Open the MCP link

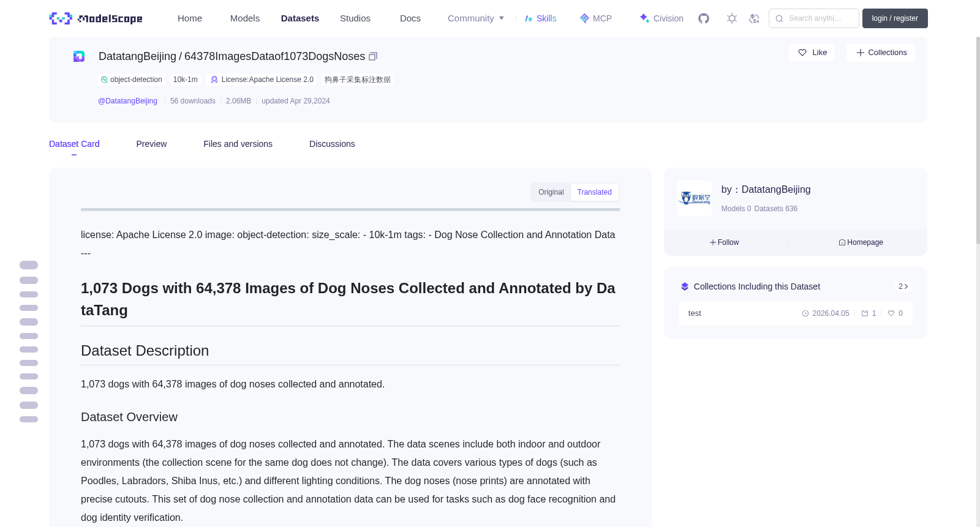coord(595,18)
